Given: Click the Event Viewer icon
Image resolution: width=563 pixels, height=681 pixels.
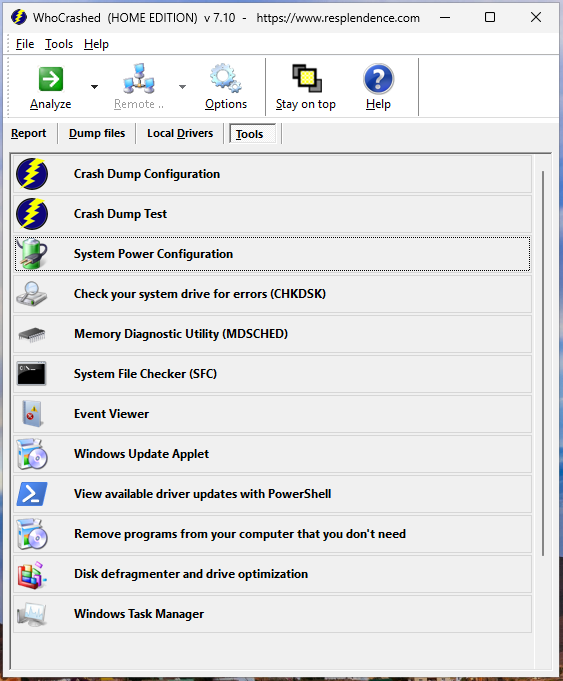Looking at the screenshot, I should (x=32, y=414).
